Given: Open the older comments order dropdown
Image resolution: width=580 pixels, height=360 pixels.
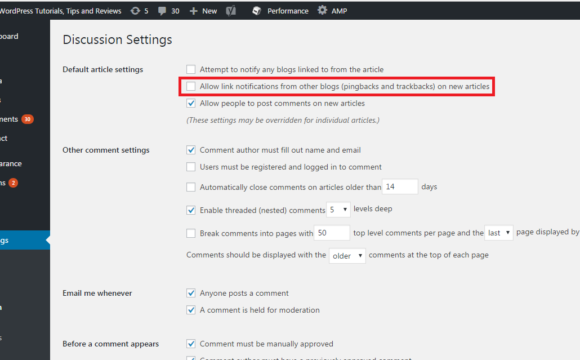Looking at the screenshot, I should [347, 256].
